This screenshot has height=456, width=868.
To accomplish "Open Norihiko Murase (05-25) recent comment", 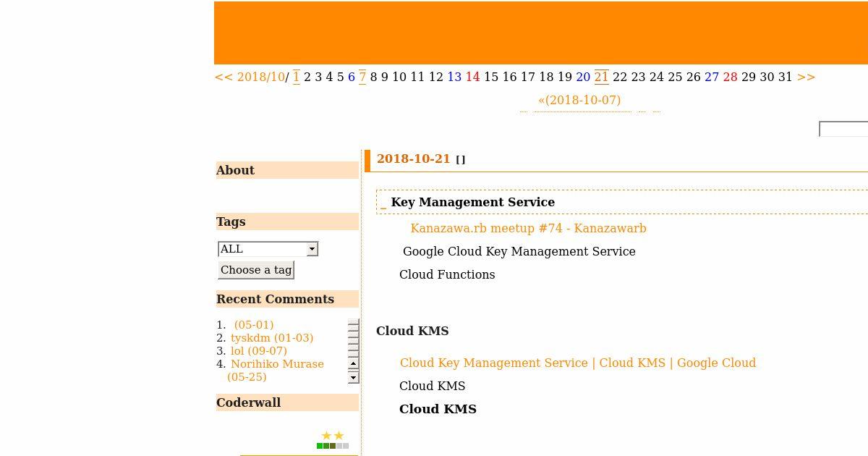I will pyautogui.click(x=276, y=370).
